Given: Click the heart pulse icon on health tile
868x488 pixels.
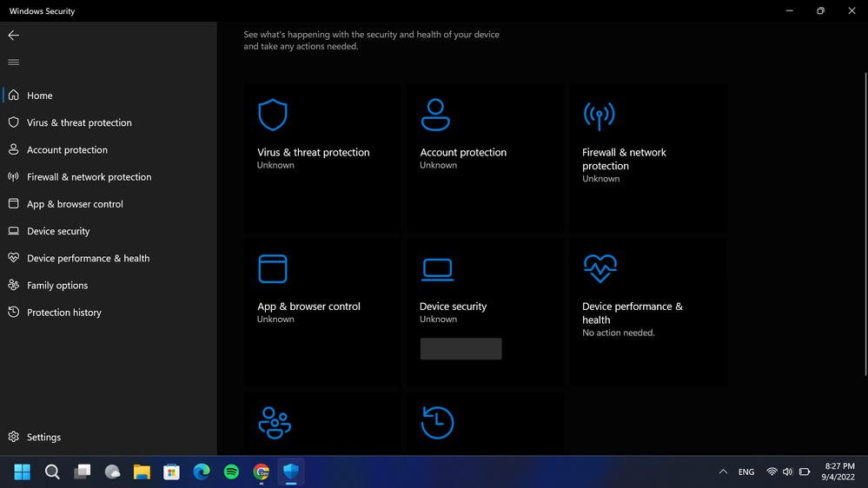Looking at the screenshot, I should pos(600,268).
